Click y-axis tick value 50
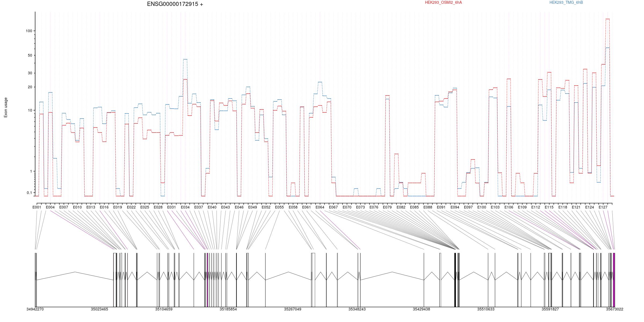Viewport: 644px width, 322px height. 30,56
